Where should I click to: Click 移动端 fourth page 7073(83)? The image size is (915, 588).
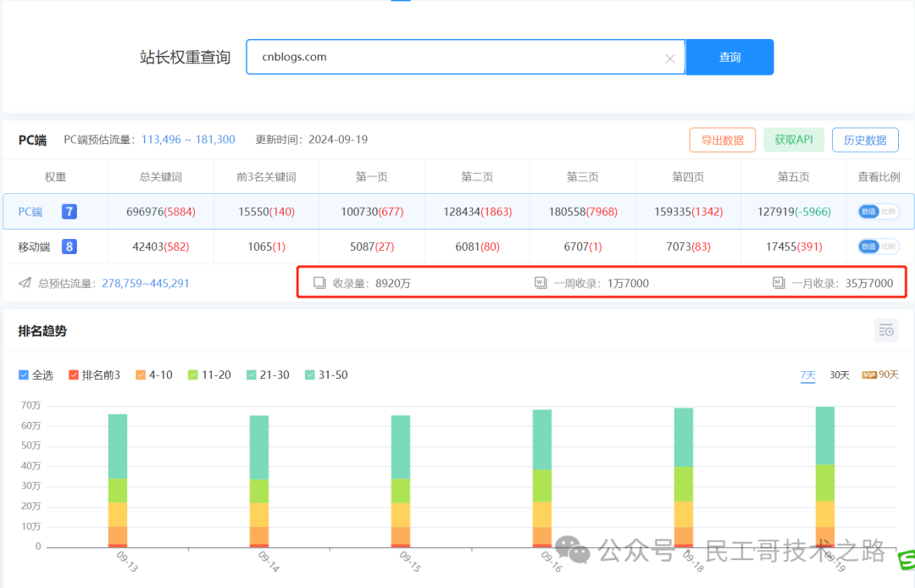(x=689, y=247)
